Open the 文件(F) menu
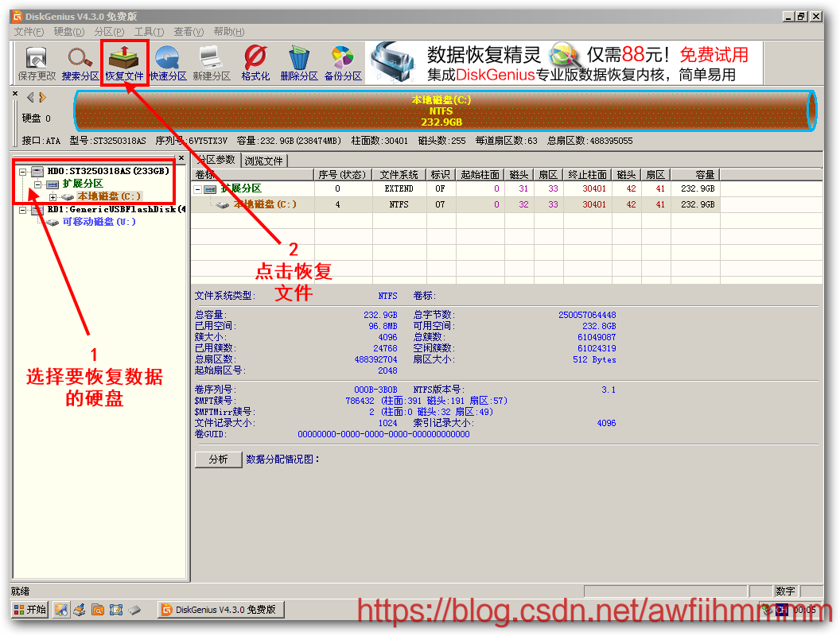 [29, 32]
